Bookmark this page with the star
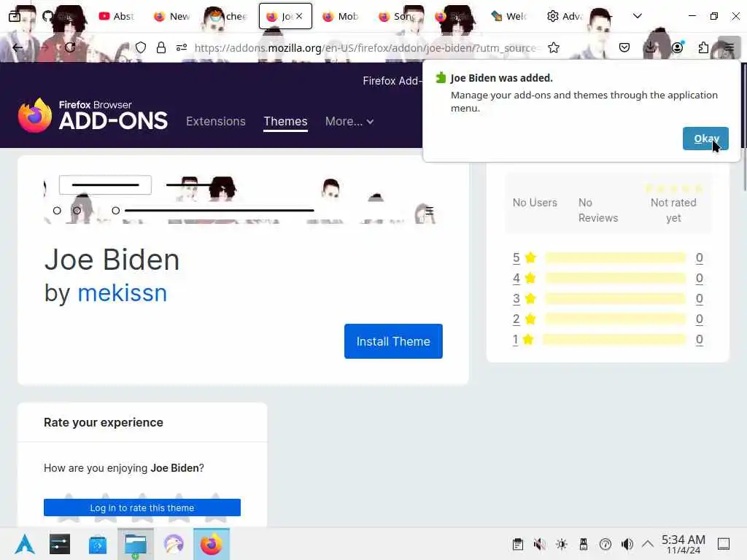Viewport: 747px width, 560px height. tap(554, 47)
